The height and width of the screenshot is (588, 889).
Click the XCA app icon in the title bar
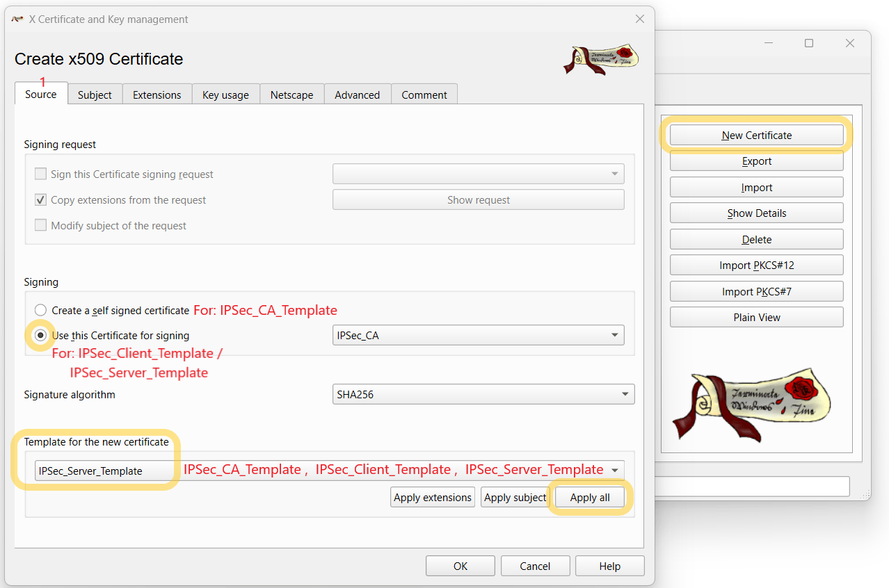pyautogui.click(x=17, y=19)
